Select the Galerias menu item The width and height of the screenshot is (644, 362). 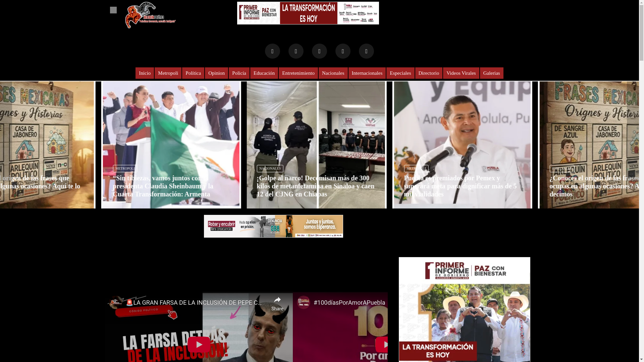point(491,73)
